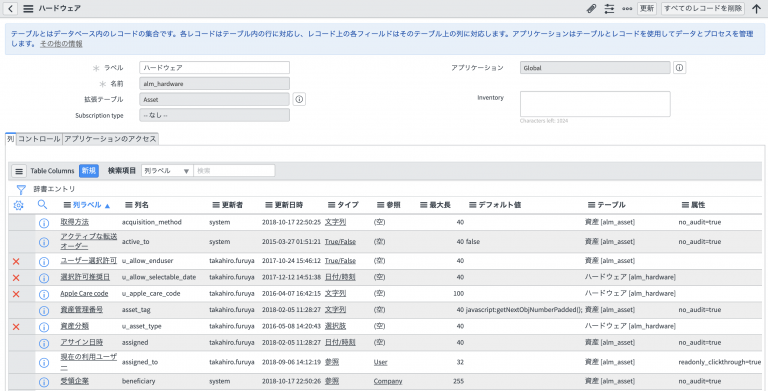Preview the u_asset_type record info

point(44,327)
